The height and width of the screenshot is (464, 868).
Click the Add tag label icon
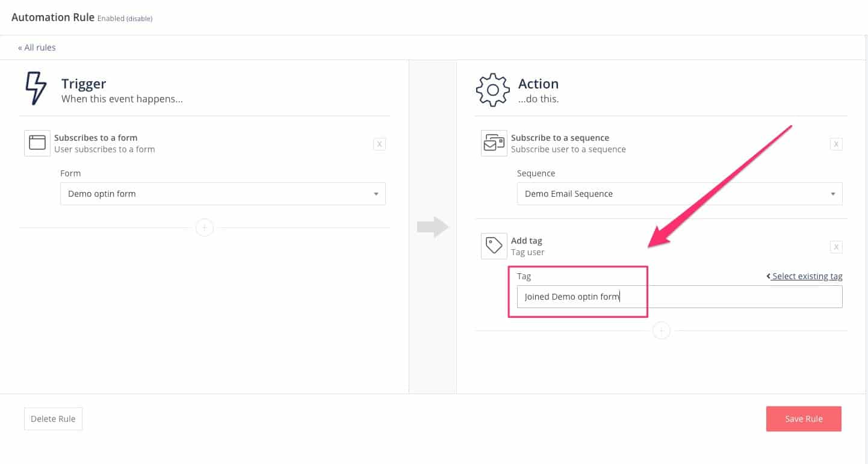(x=494, y=246)
